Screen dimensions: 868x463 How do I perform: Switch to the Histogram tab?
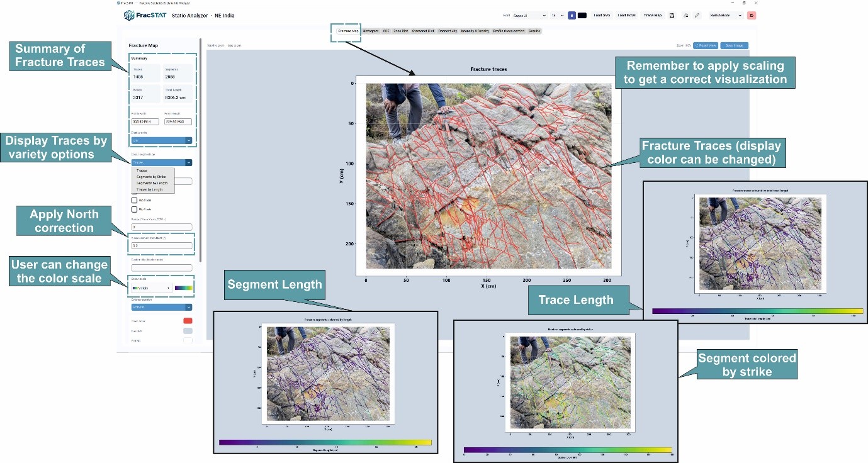coord(371,31)
